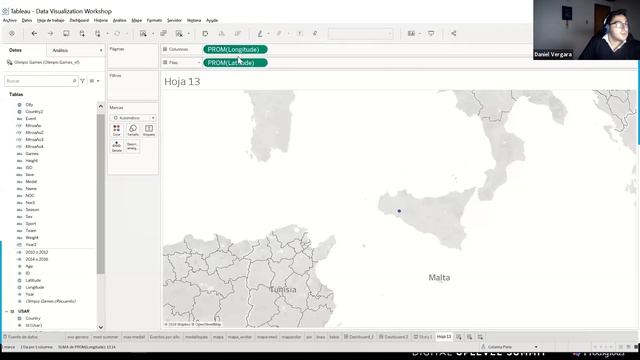Open the Color card in Marcas
Viewport: 640px width, 360px height.
(x=117, y=131)
